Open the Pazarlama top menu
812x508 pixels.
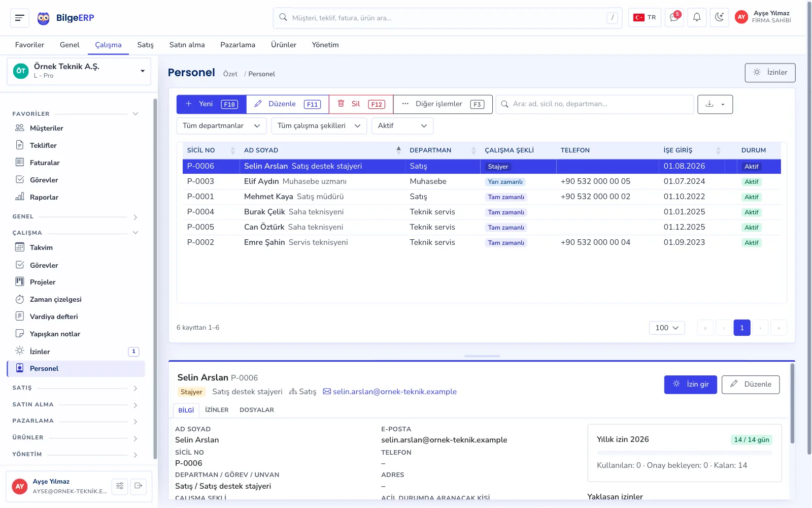238,45
